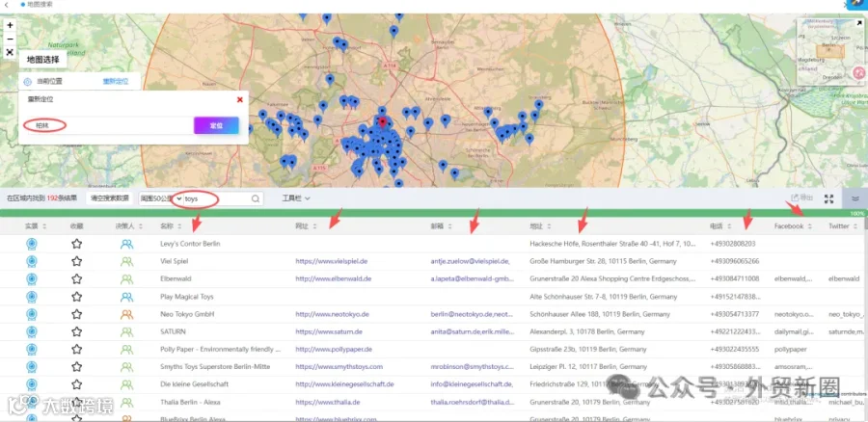Favorite Levy's Contor Berlin with star
The height and width of the screenshot is (422, 868).
76,244
